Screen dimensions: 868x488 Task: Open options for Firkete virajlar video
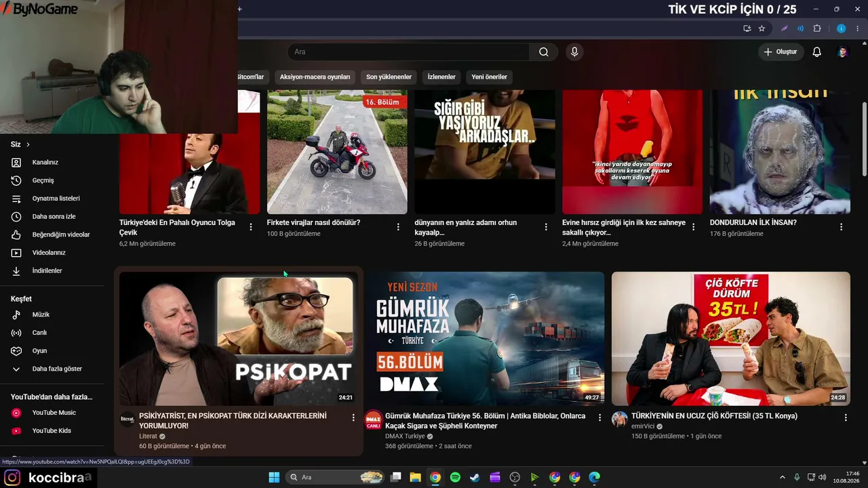(x=398, y=227)
